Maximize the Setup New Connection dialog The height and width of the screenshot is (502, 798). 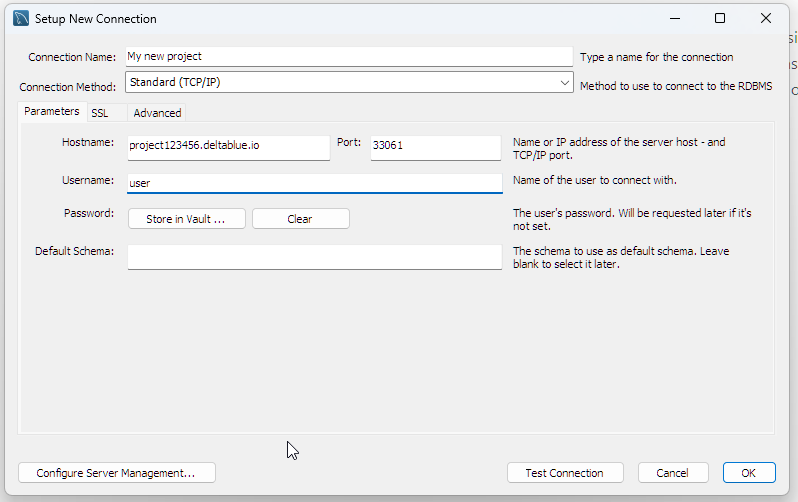click(x=720, y=19)
